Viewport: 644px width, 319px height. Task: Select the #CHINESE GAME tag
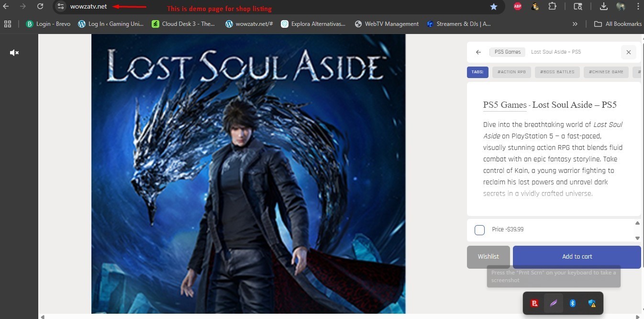(x=606, y=72)
